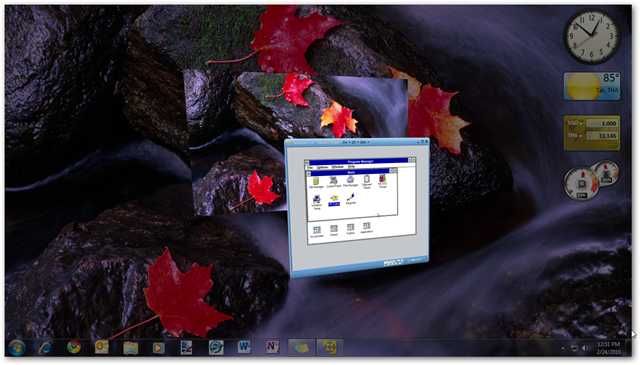Launch Windows Media Player from the taskbar
Image resolution: width=640 pixels, height=365 pixels.
pos(158,347)
